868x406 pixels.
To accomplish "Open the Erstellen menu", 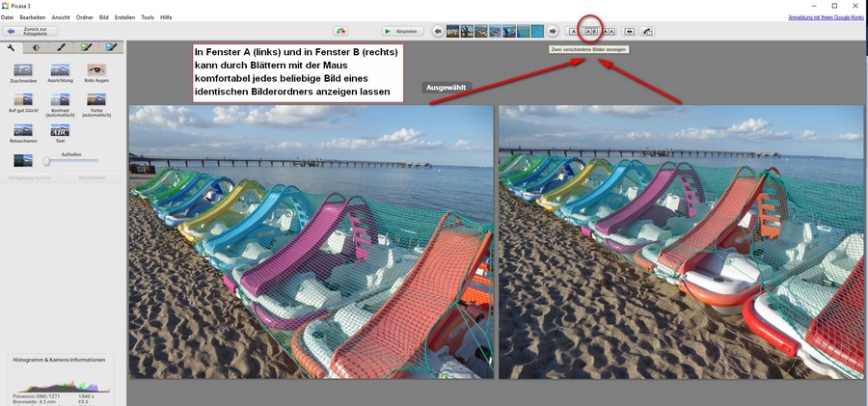I will click(124, 17).
